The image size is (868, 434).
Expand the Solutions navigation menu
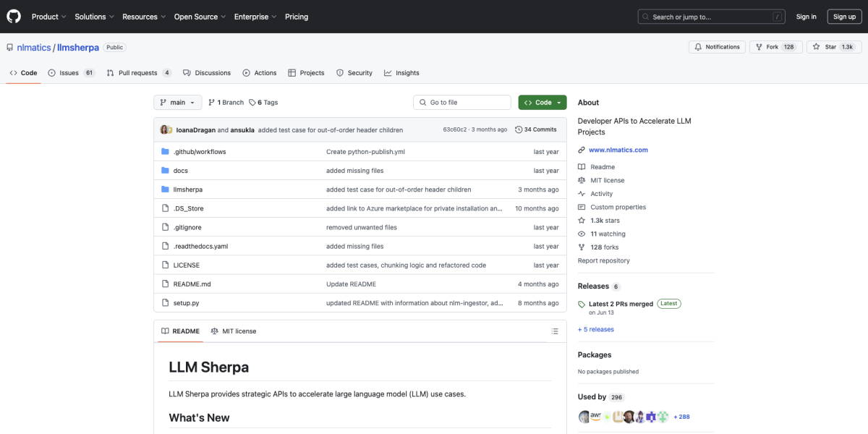94,17
